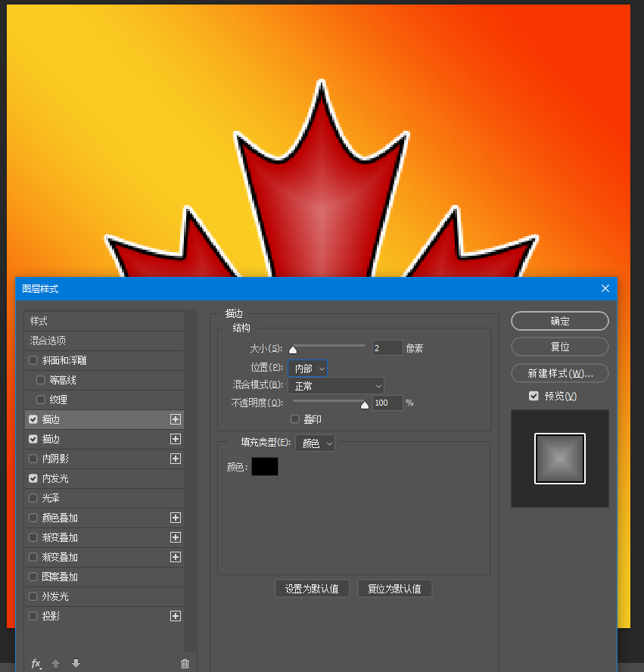
Task: Click the style preview thumbnail
Action: pos(559,459)
